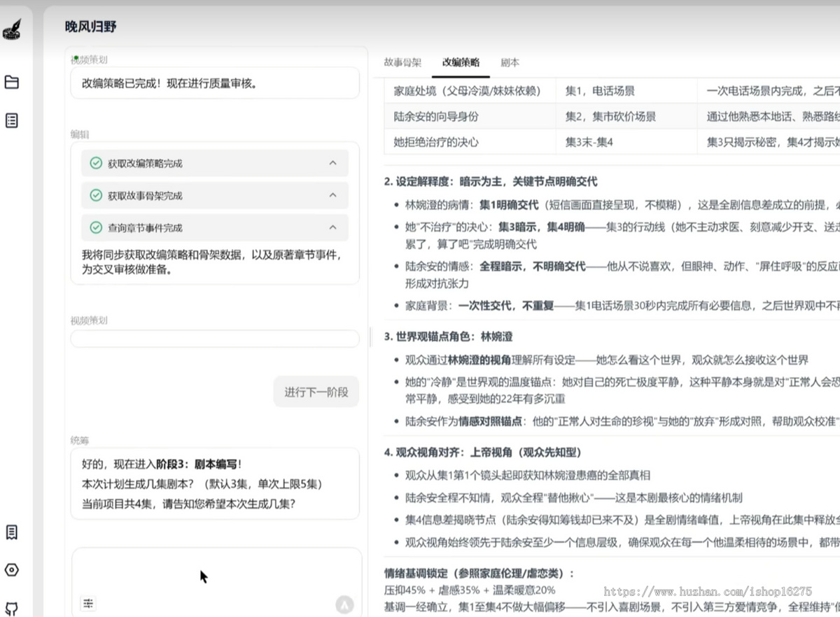Click the bullet 观众从集1第1个镜头起即获知林婉澄患癌的全部真相
The height and width of the screenshot is (617, 840).
tap(528, 475)
